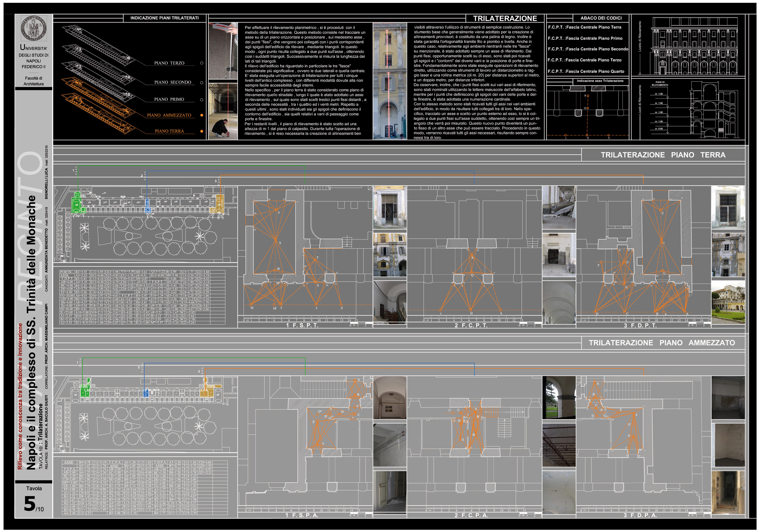Click the '1 F.S.P.A.' plan label
The height and width of the screenshot is (532, 760).
pos(301,515)
